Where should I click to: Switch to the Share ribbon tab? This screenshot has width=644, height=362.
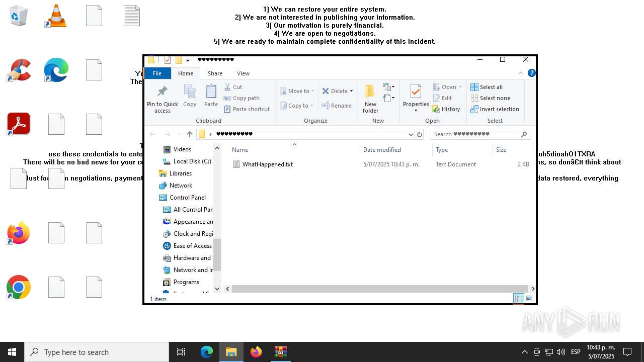[215, 73]
